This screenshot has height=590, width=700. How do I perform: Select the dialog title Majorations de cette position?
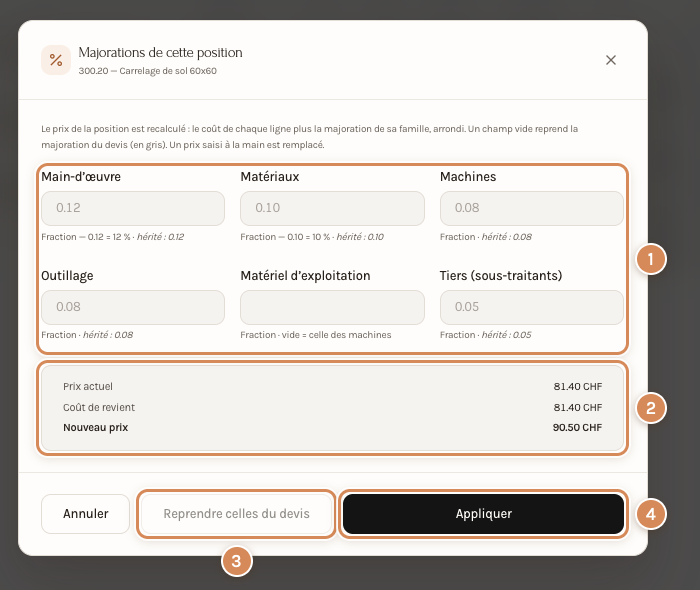[160, 53]
